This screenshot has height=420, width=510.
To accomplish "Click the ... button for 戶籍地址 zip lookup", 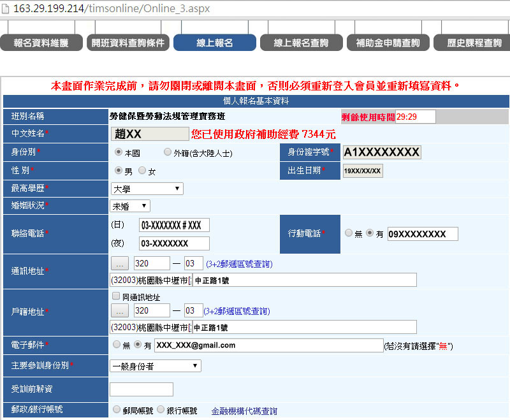I will pos(120,311).
